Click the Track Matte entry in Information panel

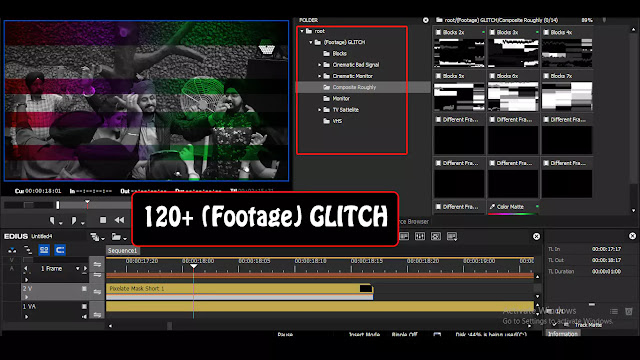(x=588, y=325)
